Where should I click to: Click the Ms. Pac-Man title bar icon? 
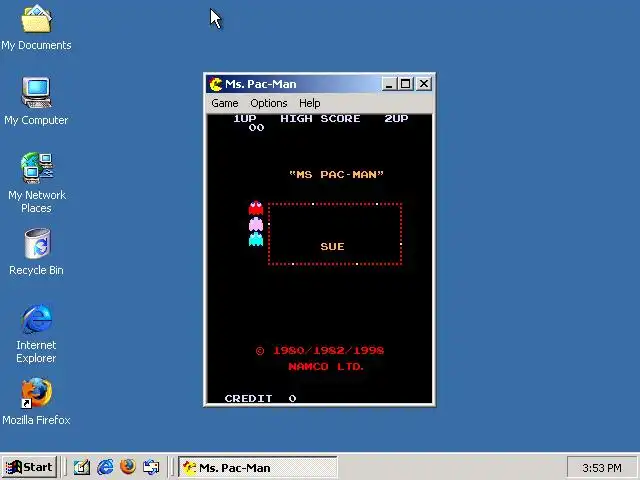215,84
